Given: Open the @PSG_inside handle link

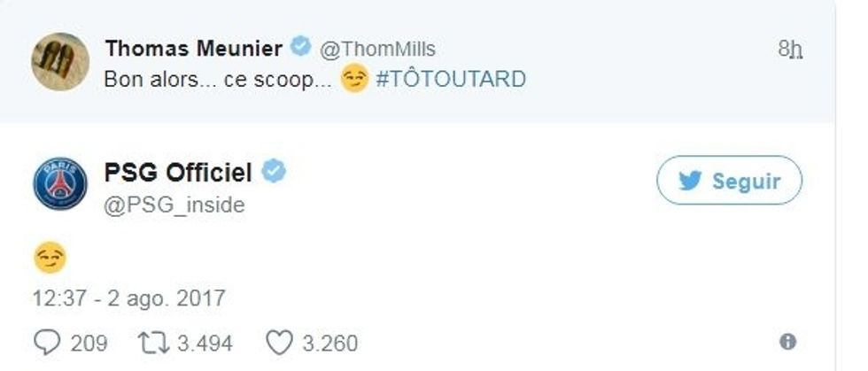Looking at the screenshot, I should point(174,205).
